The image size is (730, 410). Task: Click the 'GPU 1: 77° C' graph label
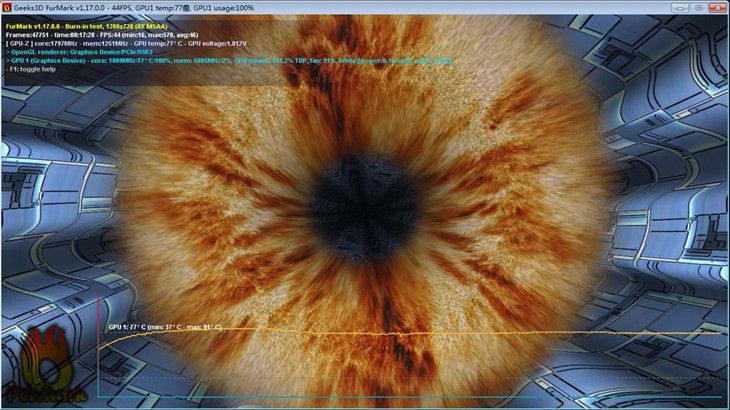coord(165,327)
